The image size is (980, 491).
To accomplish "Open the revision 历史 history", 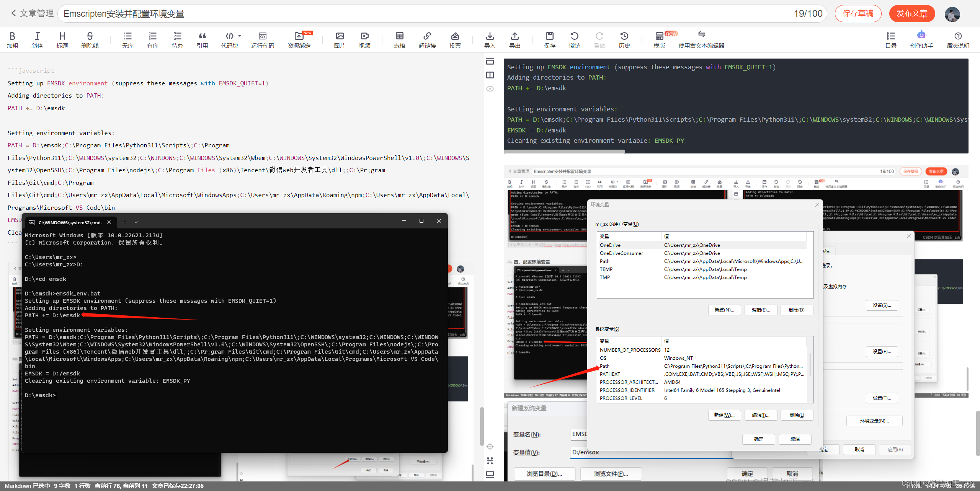I will [624, 40].
